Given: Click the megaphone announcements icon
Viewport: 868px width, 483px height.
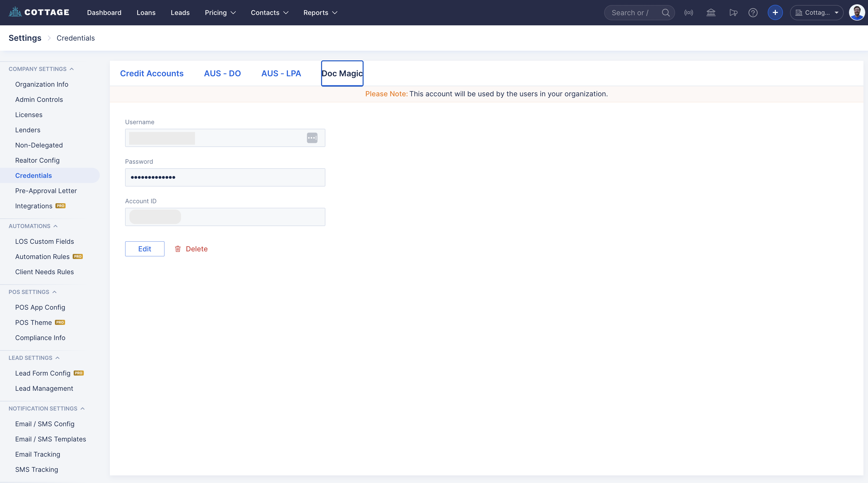Looking at the screenshot, I should point(733,13).
